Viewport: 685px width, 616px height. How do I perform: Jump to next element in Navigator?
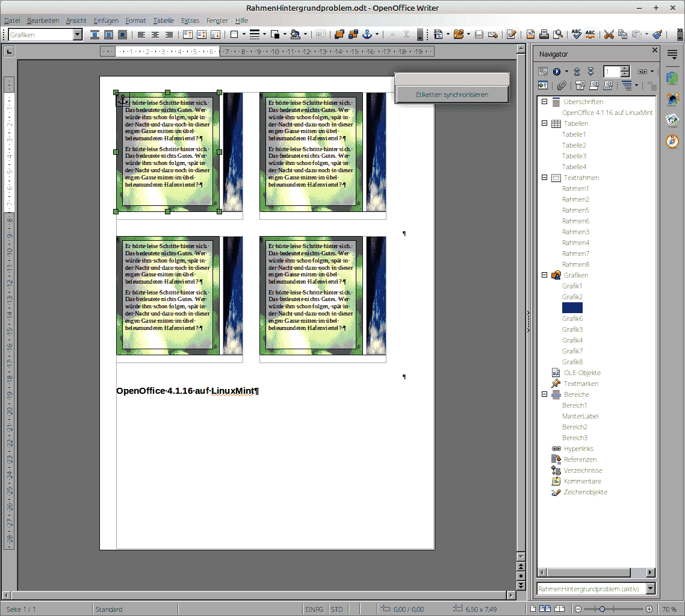pyautogui.click(x=590, y=71)
